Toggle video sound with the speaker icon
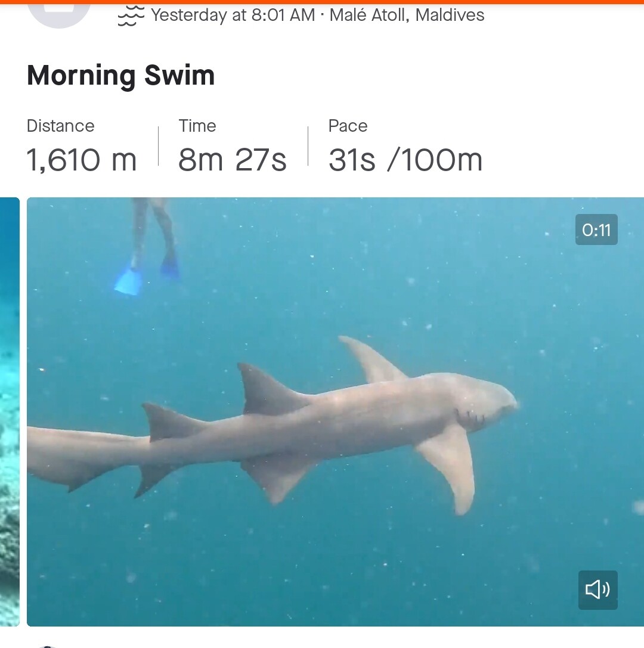644x648 pixels. coord(597,590)
